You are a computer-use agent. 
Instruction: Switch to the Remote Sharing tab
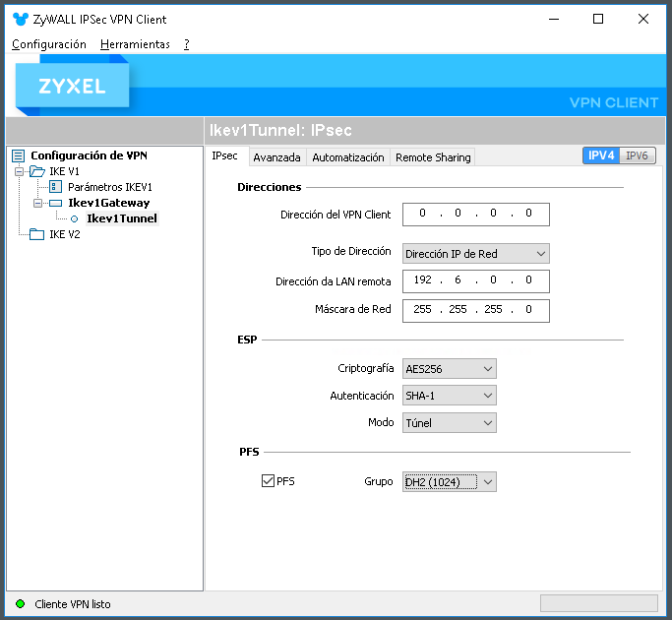pyautogui.click(x=433, y=157)
